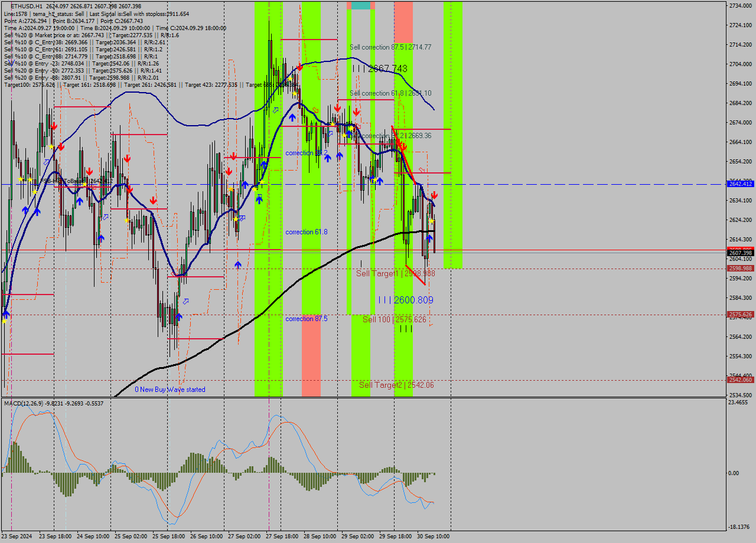Click 23.4655 on the MACD scale
The image size is (756, 543).
pyautogui.click(x=738, y=403)
